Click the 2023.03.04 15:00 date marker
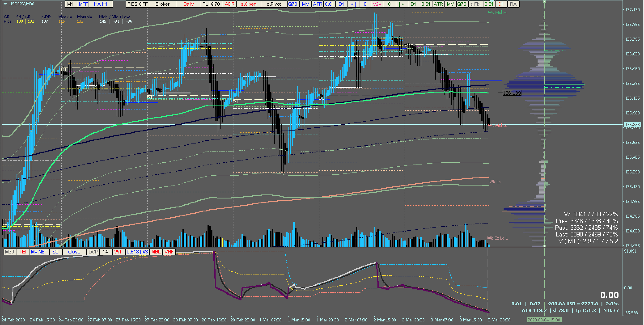 tap(544, 320)
